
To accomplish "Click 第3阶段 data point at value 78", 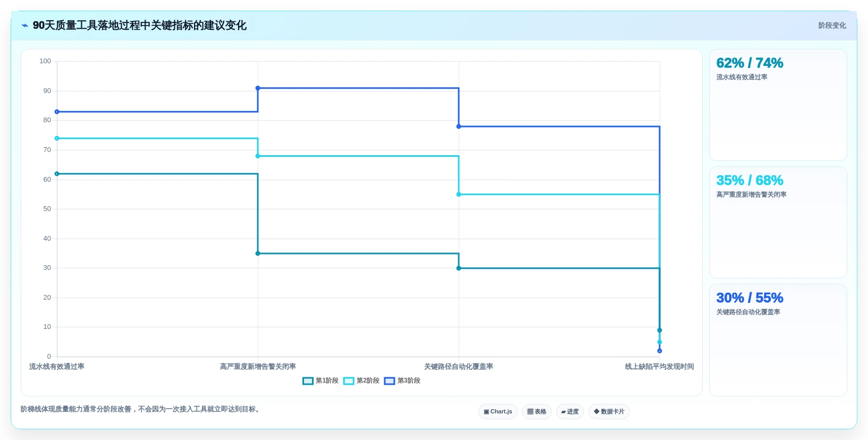I will click(x=459, y=126).
